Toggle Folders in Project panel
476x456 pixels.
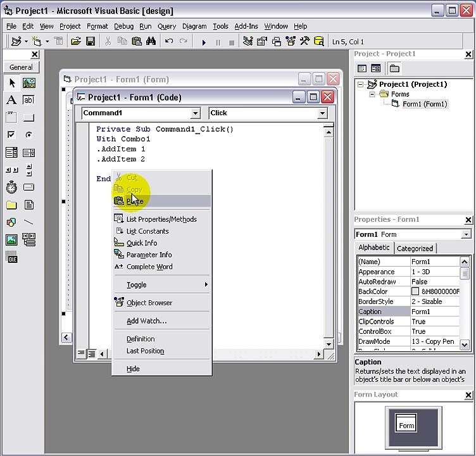394,68
